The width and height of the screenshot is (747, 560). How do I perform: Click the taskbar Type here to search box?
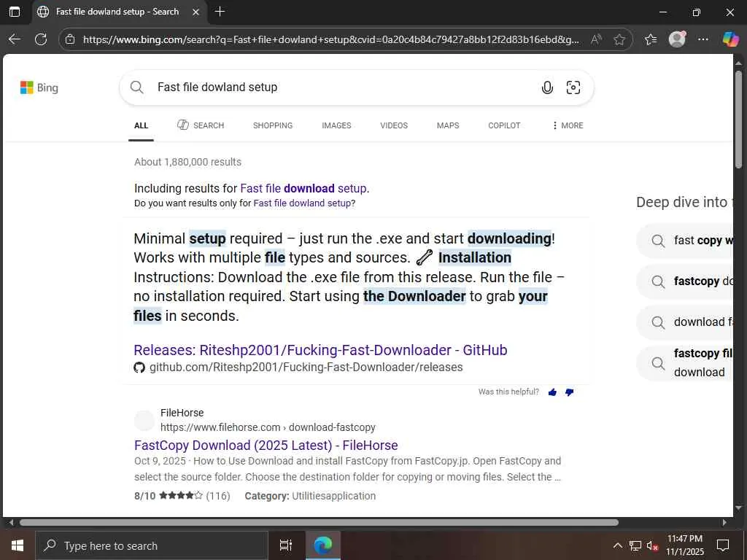pos(152,545)
